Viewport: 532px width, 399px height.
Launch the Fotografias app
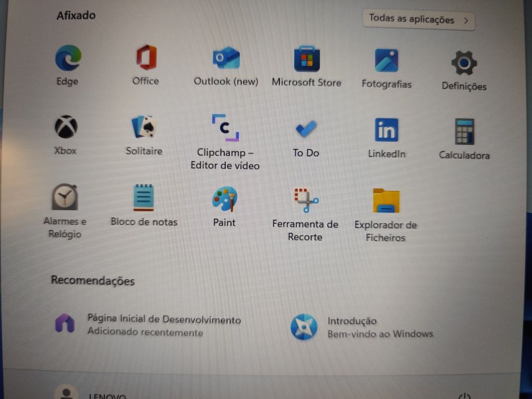point(386,61)
